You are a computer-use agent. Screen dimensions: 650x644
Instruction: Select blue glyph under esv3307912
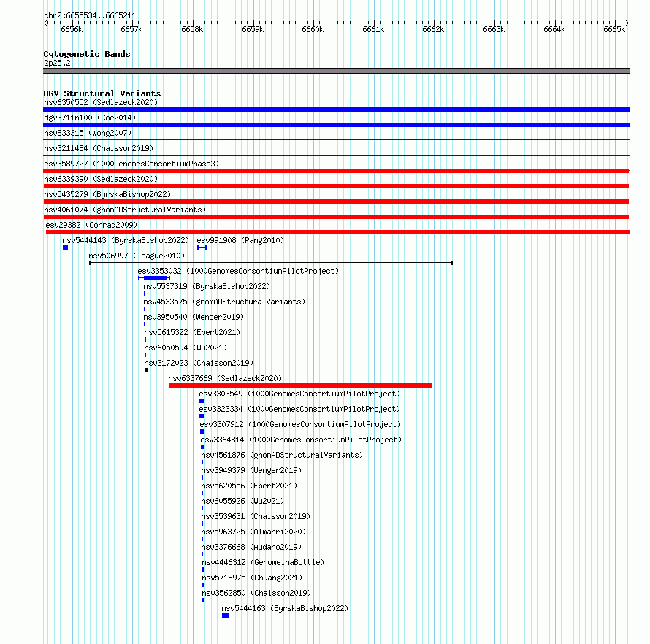point(202,432)
